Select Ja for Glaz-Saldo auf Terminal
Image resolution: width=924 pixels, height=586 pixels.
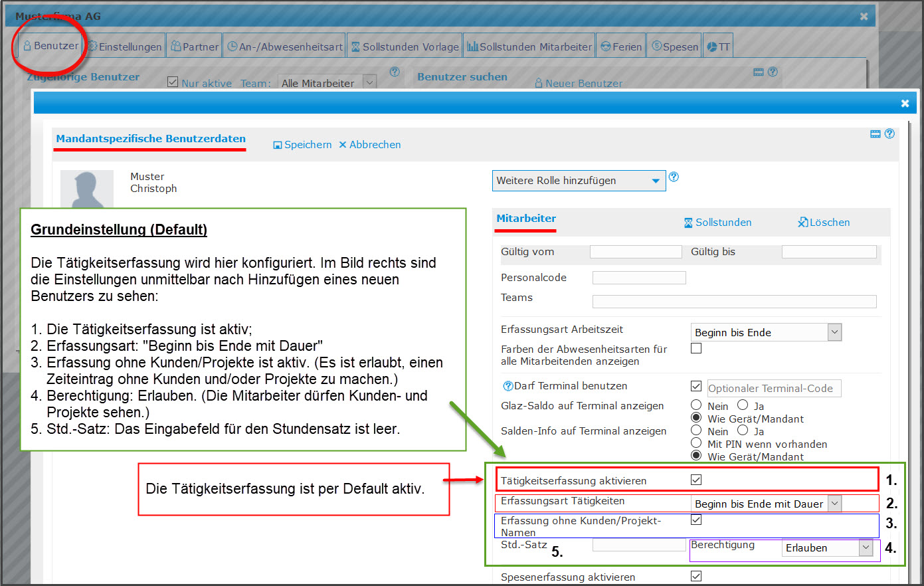click(743, 405)
